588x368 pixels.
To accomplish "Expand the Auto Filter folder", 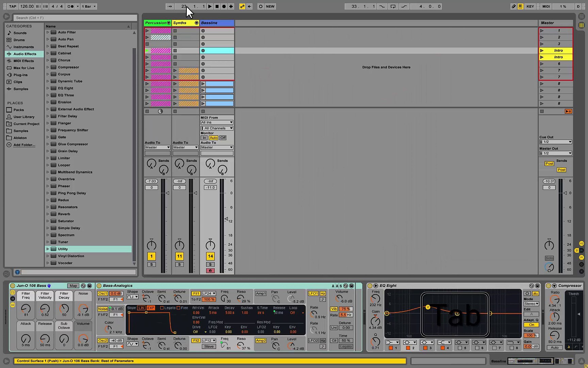I will (x=48, y=32).
